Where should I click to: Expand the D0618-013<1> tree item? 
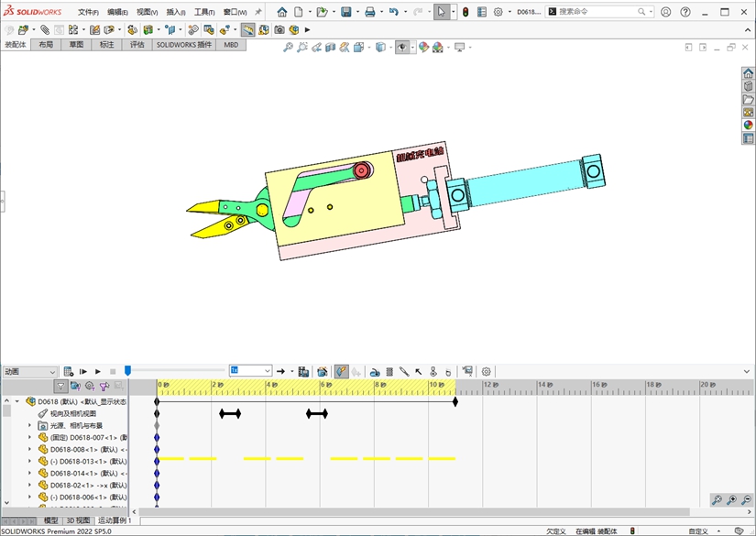point(29,462)
